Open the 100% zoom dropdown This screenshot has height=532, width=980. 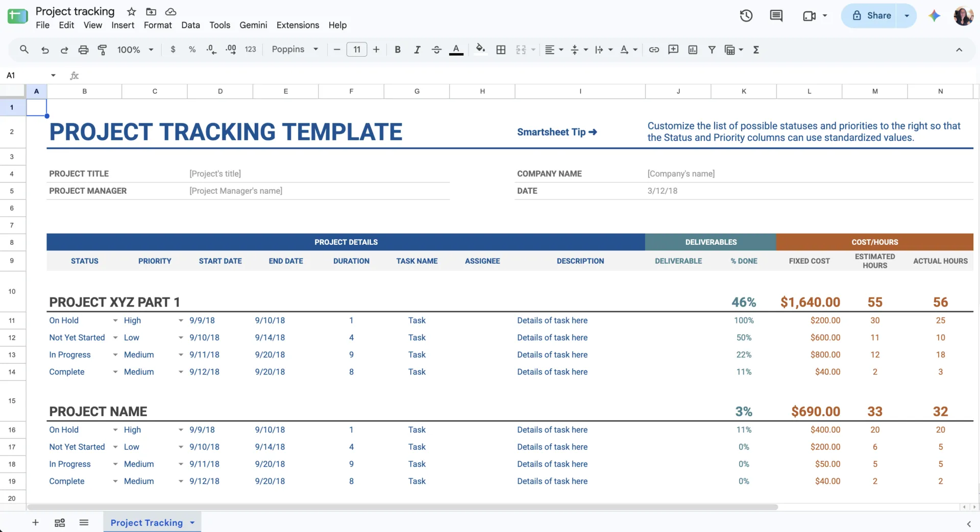[135, 49]
